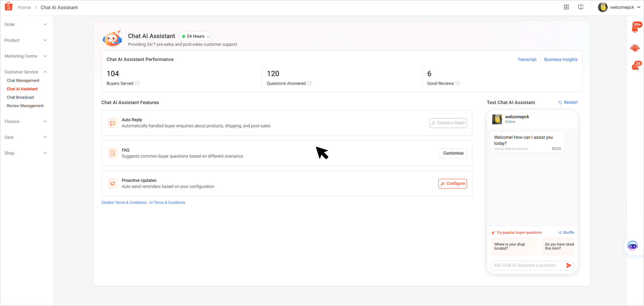
Task: Open Review Management menu item
Action: click(25, 106)
